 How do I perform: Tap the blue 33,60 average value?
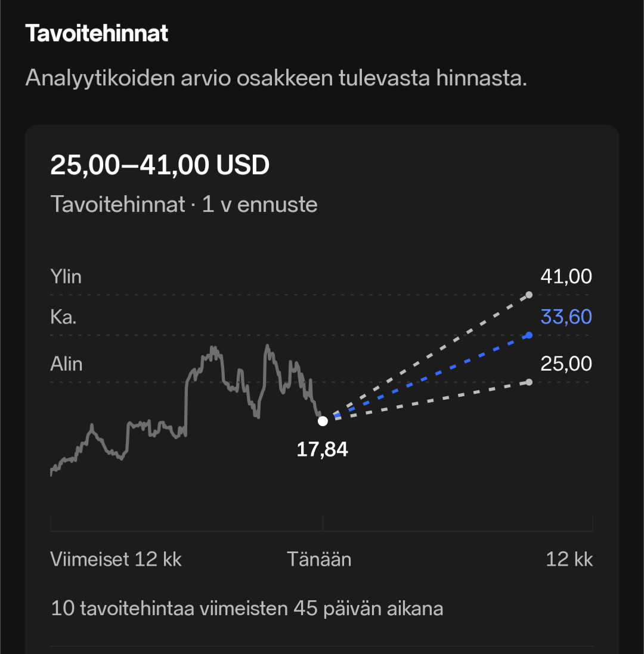point(566,316)
